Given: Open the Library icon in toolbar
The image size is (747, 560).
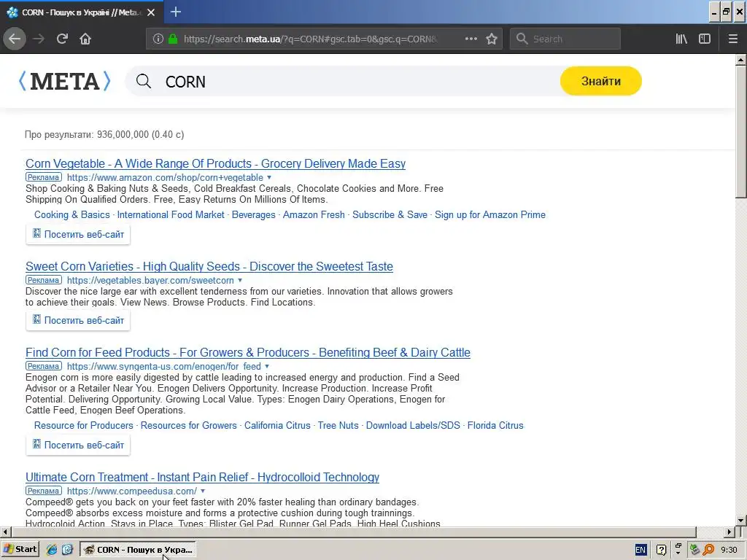Looking at the screenshot, I should [681, 39].
